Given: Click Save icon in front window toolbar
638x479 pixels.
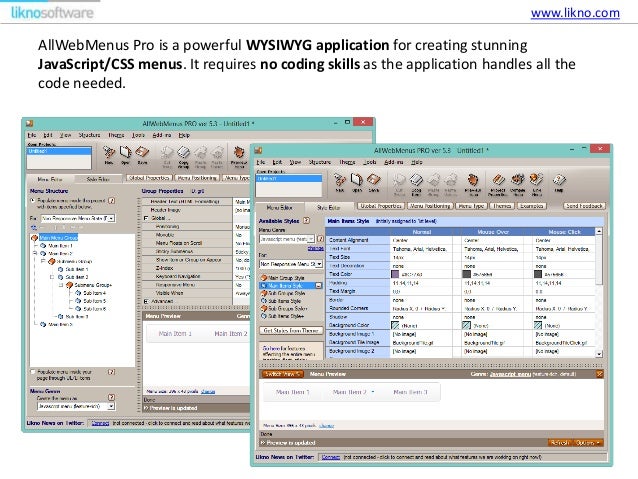Looking at the screenshot, I should [374, 182].
